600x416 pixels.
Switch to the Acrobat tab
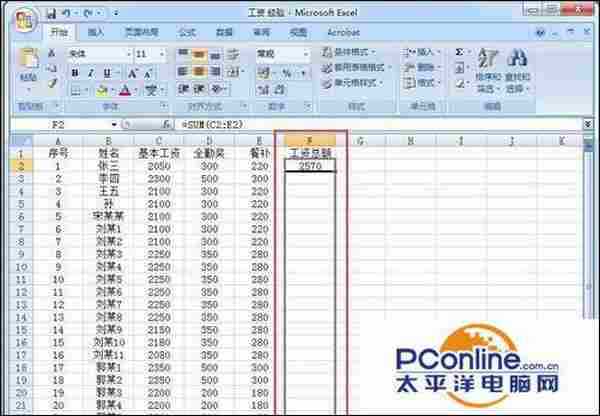[344, 33]
